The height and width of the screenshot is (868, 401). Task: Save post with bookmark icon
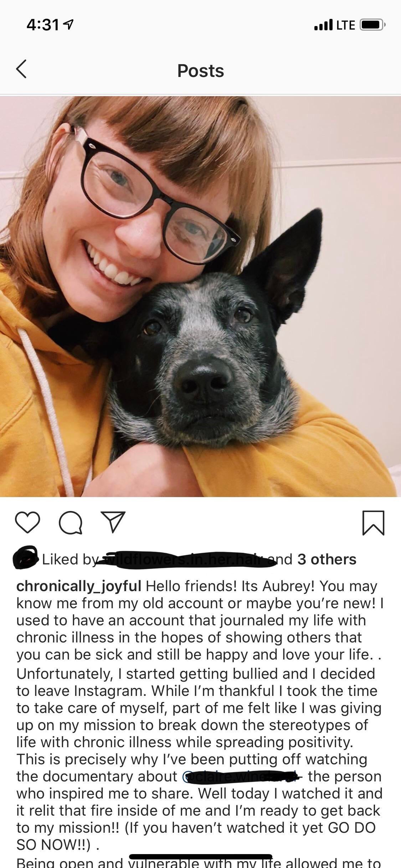coord(373,523)
